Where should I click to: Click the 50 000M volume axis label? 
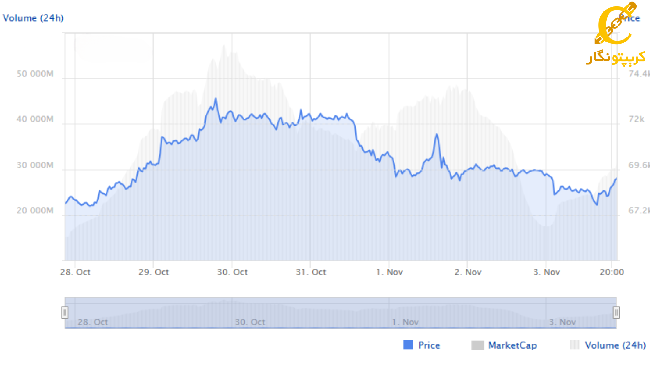click(35, 74)
